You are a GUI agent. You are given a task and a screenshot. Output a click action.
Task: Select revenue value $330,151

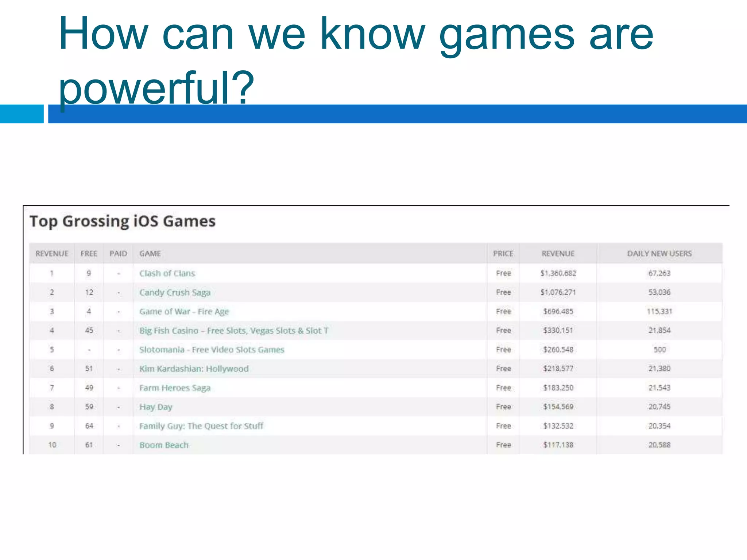[x=558, y=330]
